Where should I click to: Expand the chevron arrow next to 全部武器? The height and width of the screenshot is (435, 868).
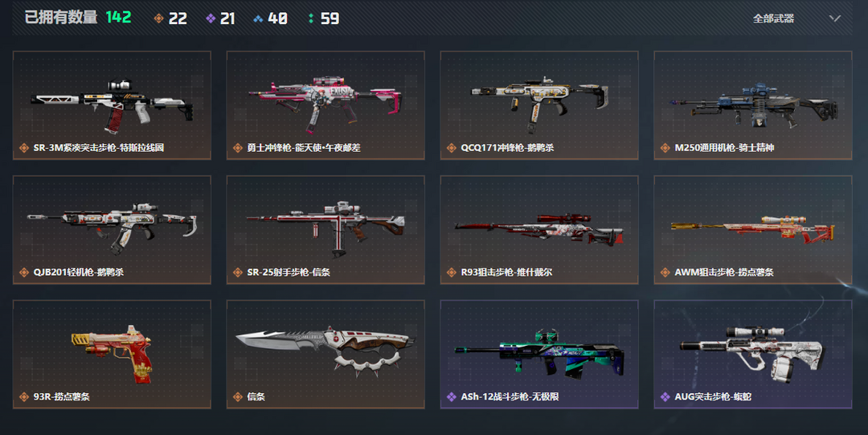pos(835,18)
